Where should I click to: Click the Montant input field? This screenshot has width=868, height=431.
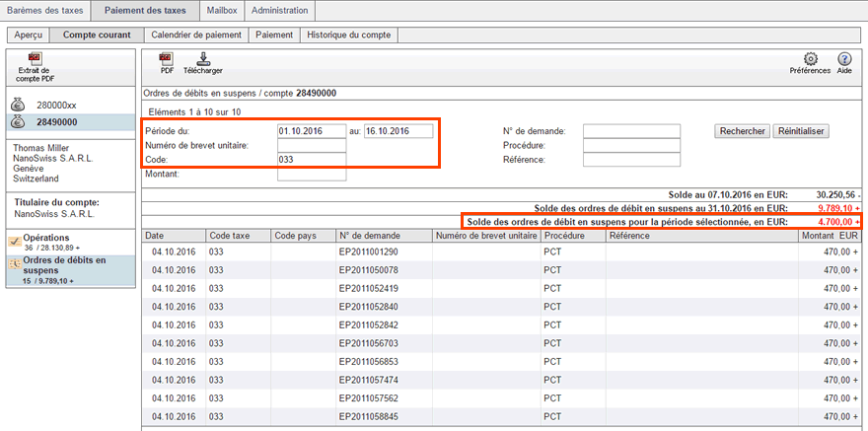click(x=312, y=175)
